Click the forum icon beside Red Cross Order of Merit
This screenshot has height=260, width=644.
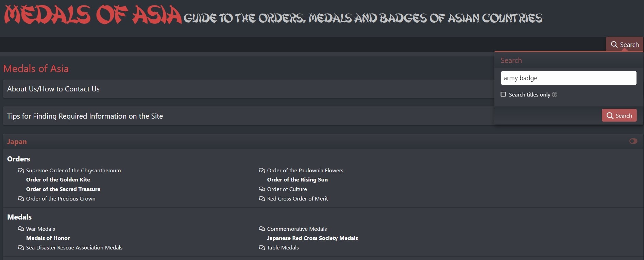(262, 198)
